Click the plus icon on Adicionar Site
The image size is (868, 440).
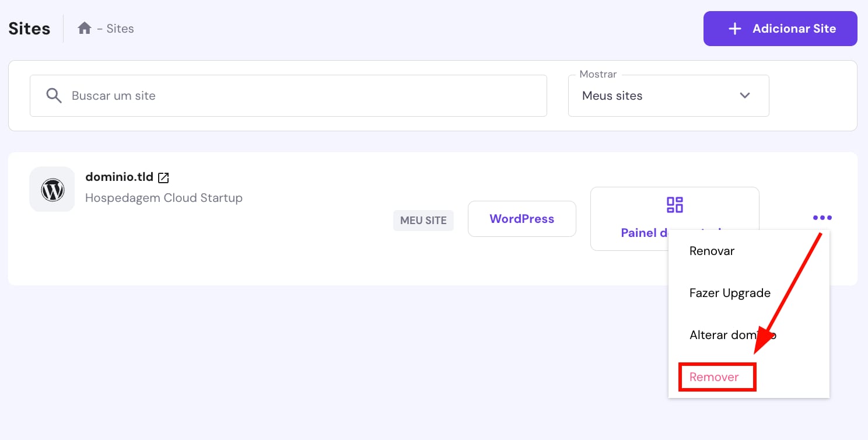(735, 29)
